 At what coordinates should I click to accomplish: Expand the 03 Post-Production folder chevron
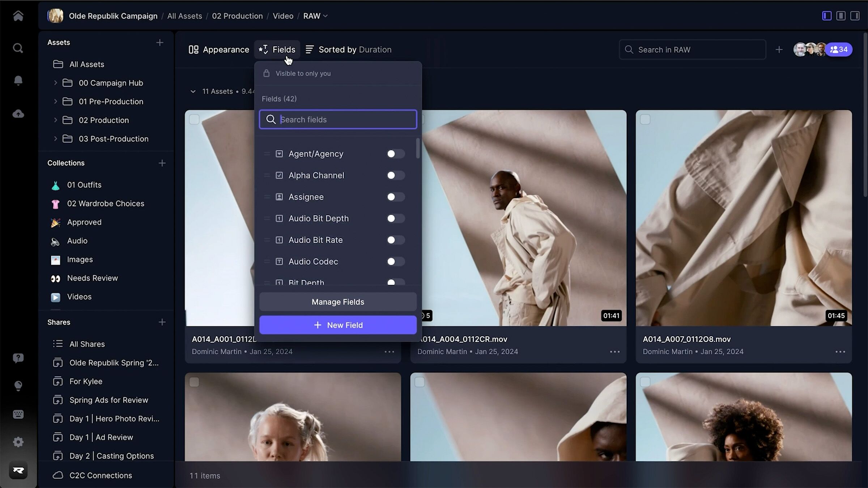tap(55, 139)
